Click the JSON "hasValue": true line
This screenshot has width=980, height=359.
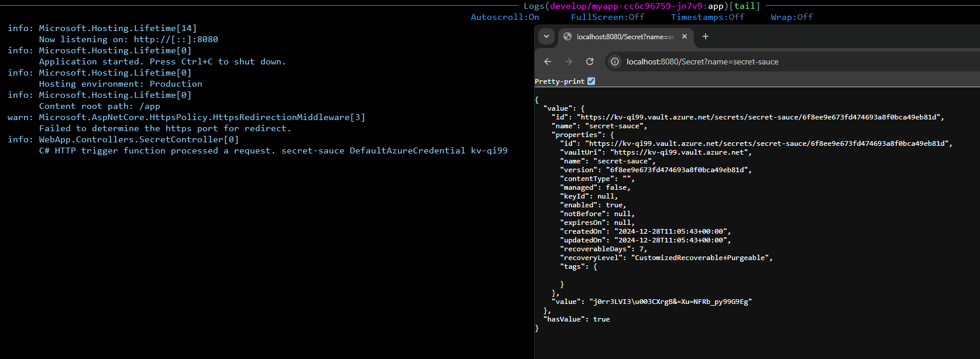(577, 319)
